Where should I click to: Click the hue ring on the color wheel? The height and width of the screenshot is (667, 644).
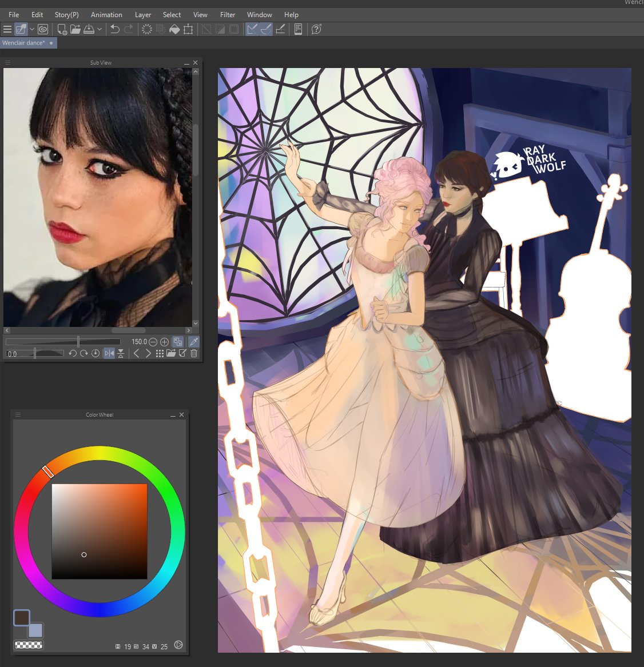pyautogui.click(x=99, y=453)
